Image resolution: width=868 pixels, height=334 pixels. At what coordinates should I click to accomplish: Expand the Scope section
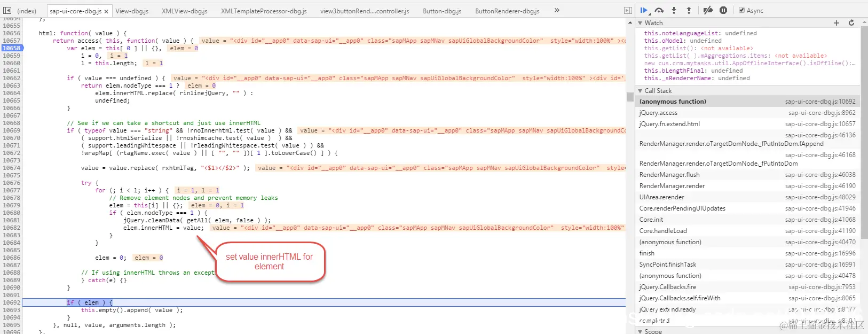[x=641, y=331]
